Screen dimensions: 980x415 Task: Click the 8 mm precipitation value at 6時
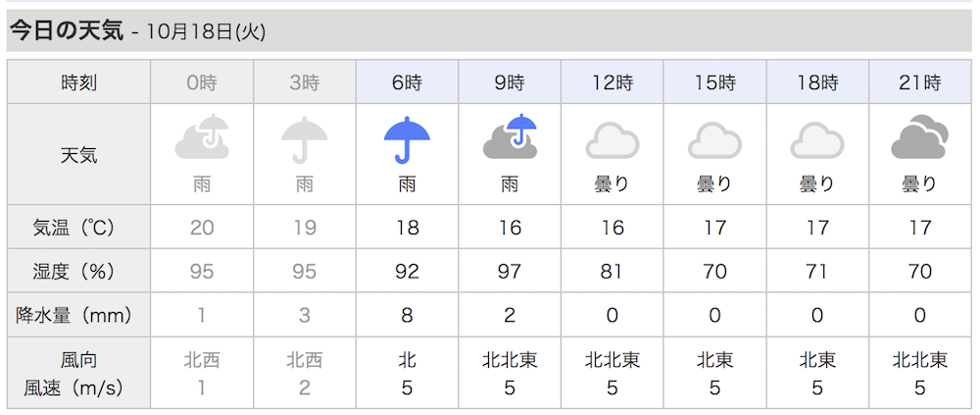[x=407, y=315]
